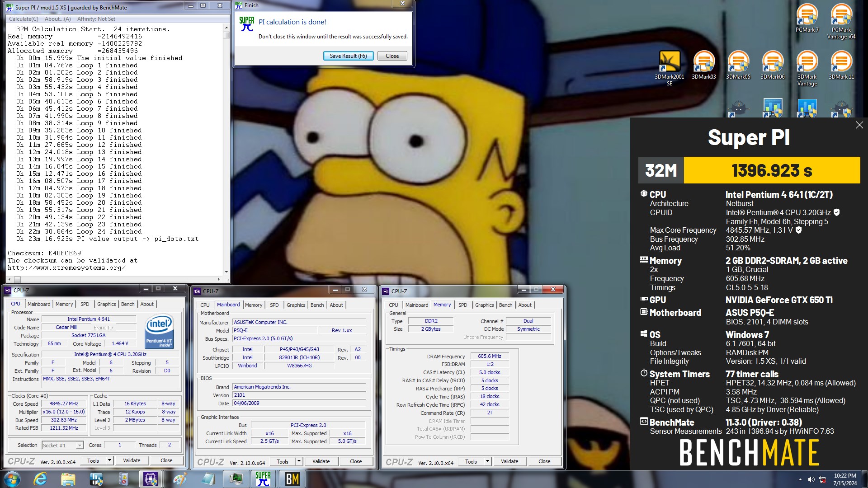Click the verified shield beside Max Core Frequency
The height and width of the screenshot is (488, 868).
coord(798,230)
